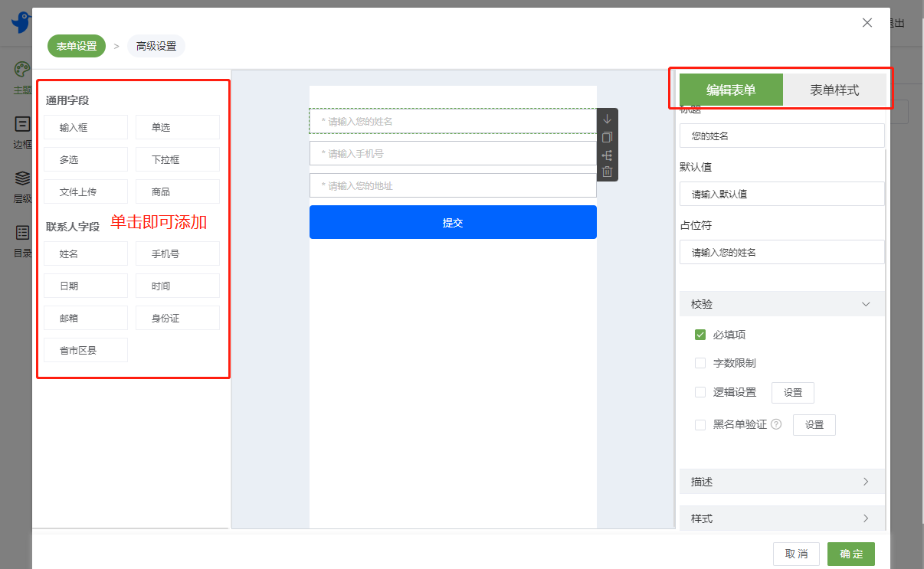924x569 pixels.
Task: Enable the 字数限制 checkbox
Action: coord(700,363)
